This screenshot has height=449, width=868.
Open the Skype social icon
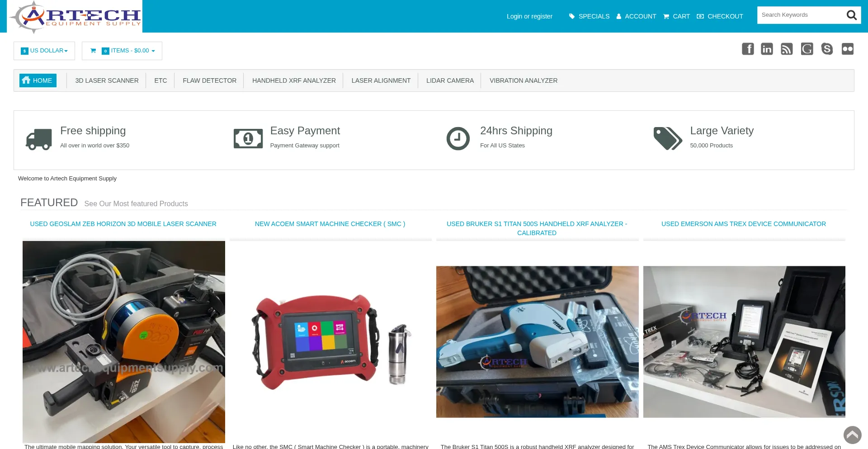click(x=827, y=49)
